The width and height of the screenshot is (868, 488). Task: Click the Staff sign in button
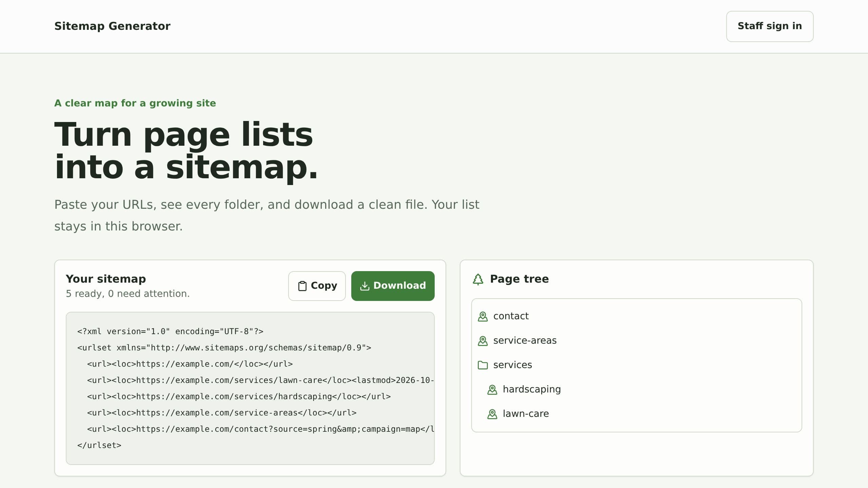click(x=770, y=26)
